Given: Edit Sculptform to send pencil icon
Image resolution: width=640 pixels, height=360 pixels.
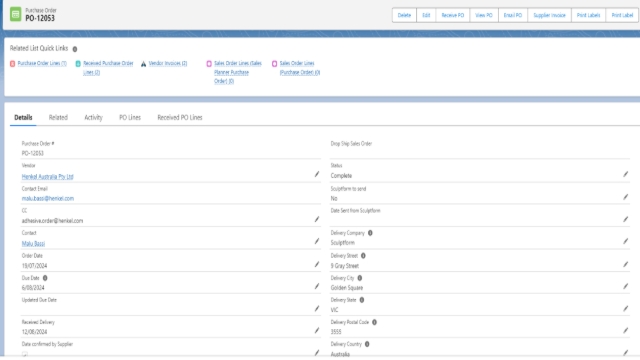Looking at the screenshot, I should click(x=625, y=197).
